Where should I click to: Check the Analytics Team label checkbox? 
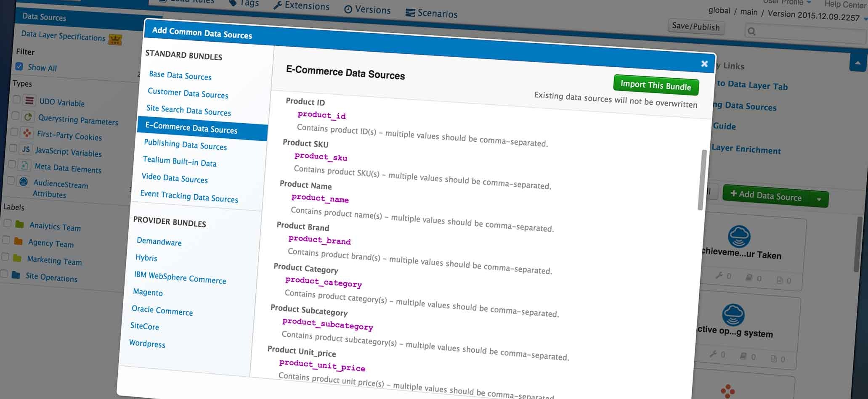(7, 223)
